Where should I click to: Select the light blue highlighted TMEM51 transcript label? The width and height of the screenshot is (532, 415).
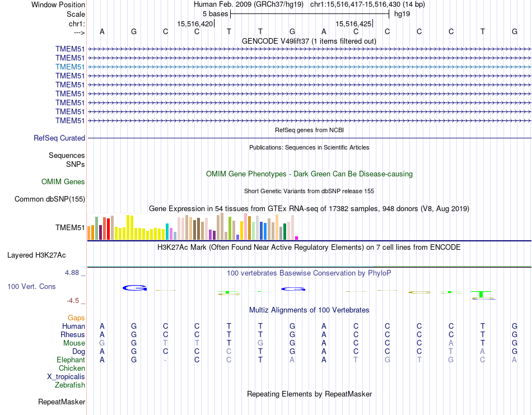coord(70,67)
